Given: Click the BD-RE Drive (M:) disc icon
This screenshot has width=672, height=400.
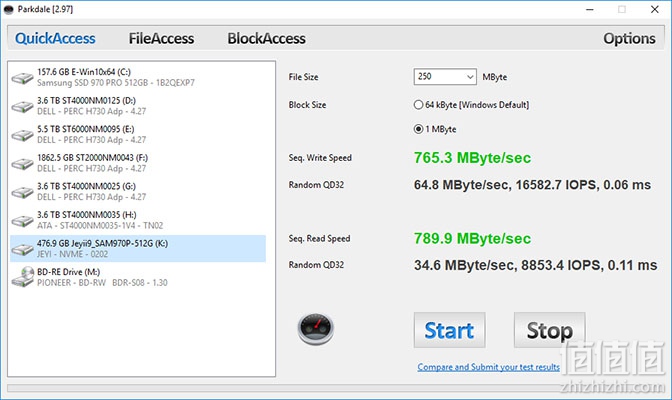Looking at the screenshot, I should click(x=23, y=277).
